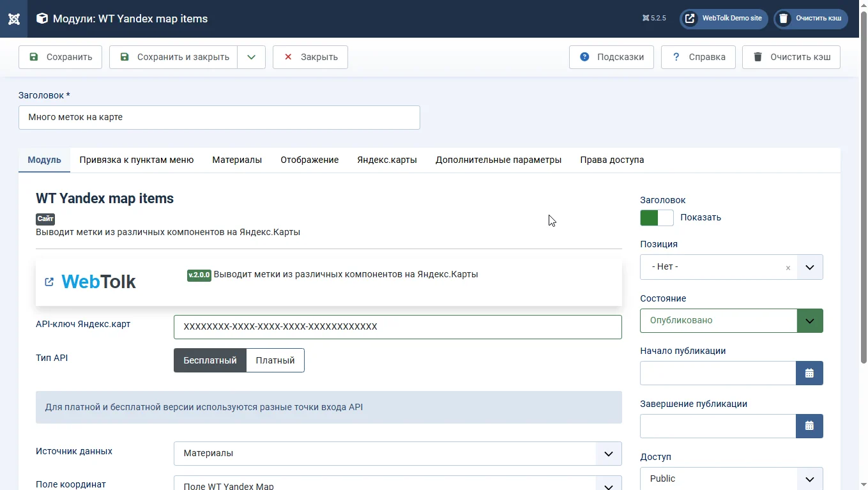Click Сохранить и закрыть button
Screen dimensions: 868x490
(174, 57)
